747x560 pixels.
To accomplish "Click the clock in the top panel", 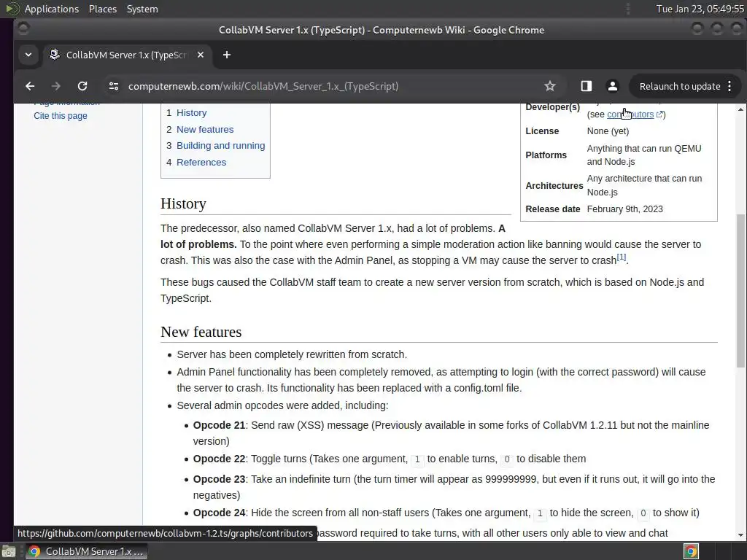I will coord(700,9).
